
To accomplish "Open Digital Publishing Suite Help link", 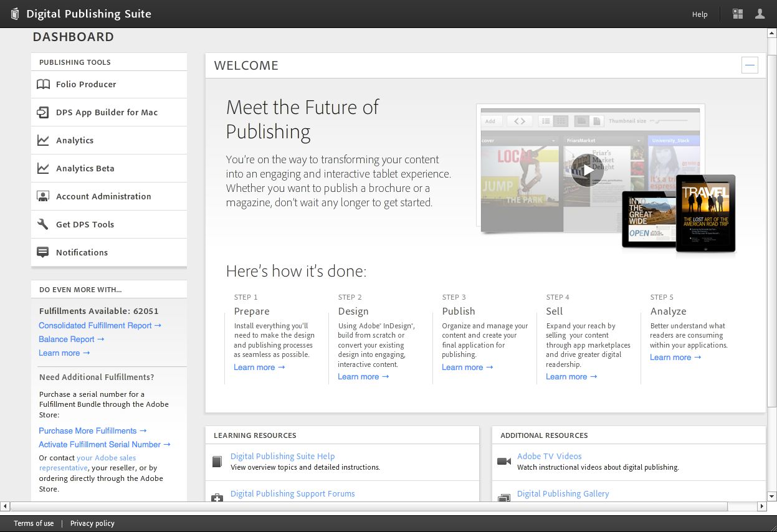I will 282,456.
